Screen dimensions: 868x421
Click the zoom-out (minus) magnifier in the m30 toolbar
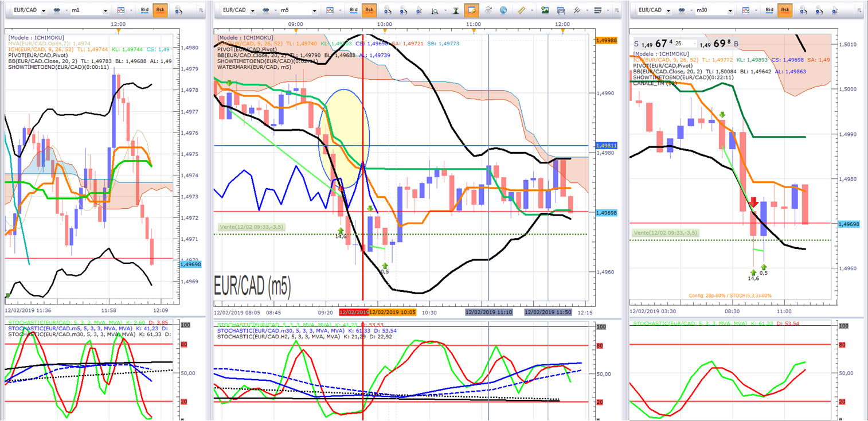click(820, 10)
